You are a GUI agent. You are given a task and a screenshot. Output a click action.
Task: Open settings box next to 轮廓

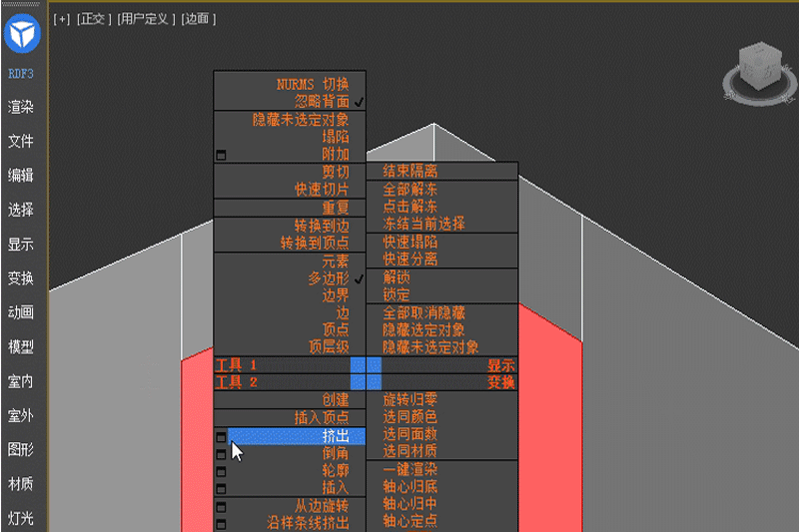click(221, 471)
